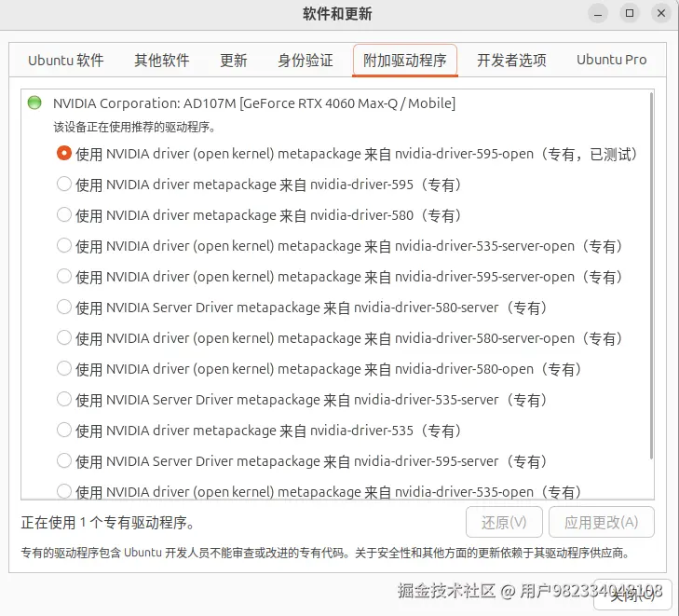
Task: Select the nvidia-driver-580 metapackage radio
Action: tap(64, 215)
